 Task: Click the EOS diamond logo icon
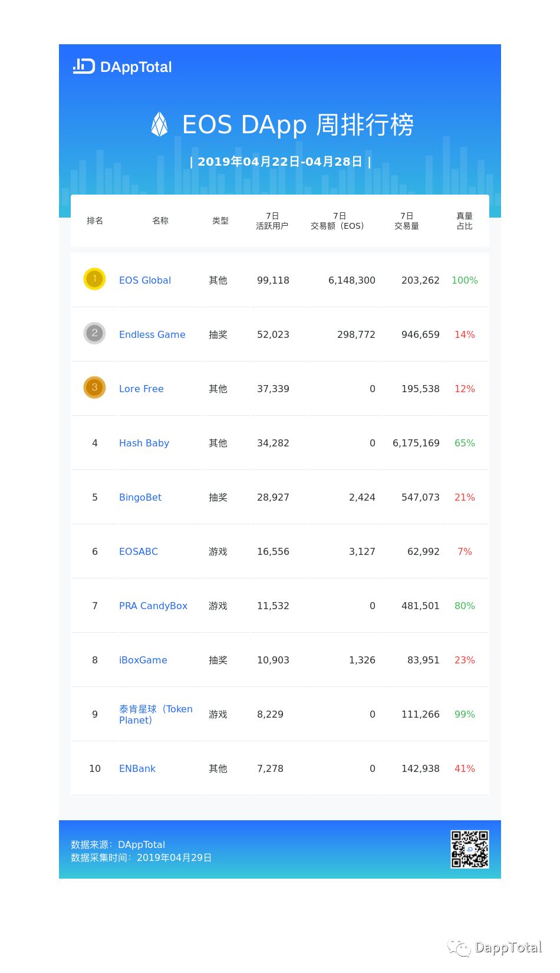tap(159, 124)
